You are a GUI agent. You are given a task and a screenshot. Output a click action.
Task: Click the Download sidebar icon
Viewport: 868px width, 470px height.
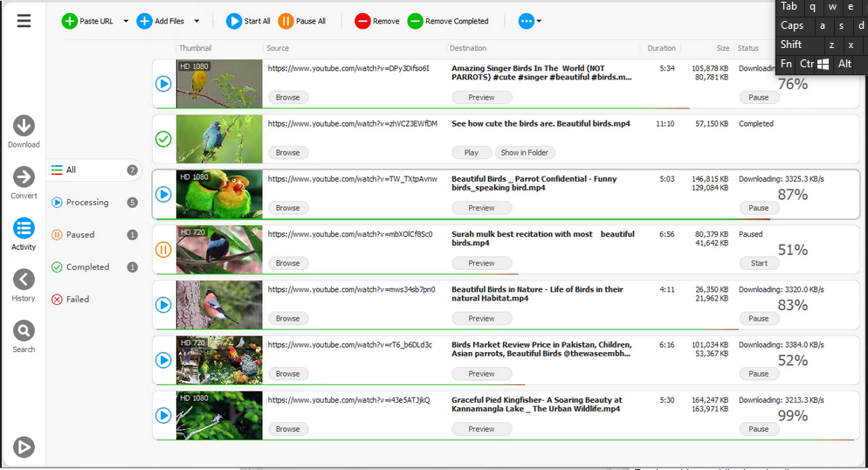pyautogui.click(x=24, y=126)
